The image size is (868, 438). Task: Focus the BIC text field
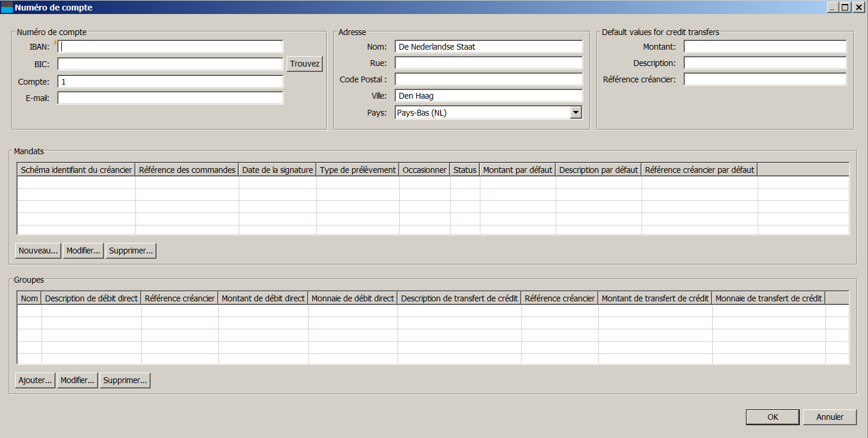click(x=170, y=64)
